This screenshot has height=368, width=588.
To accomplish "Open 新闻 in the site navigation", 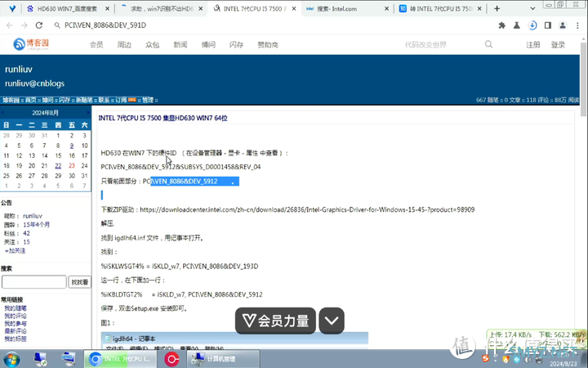I will click(x=180, y=45).
